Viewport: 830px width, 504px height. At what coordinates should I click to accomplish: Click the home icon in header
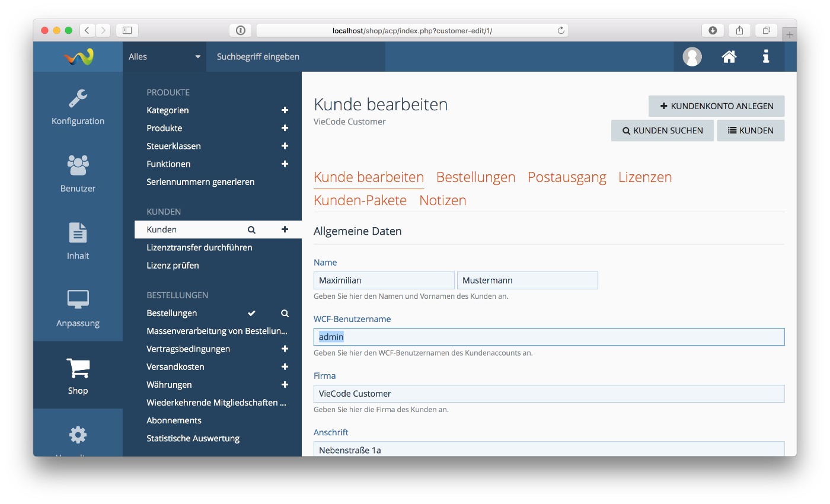coord(729,57)
